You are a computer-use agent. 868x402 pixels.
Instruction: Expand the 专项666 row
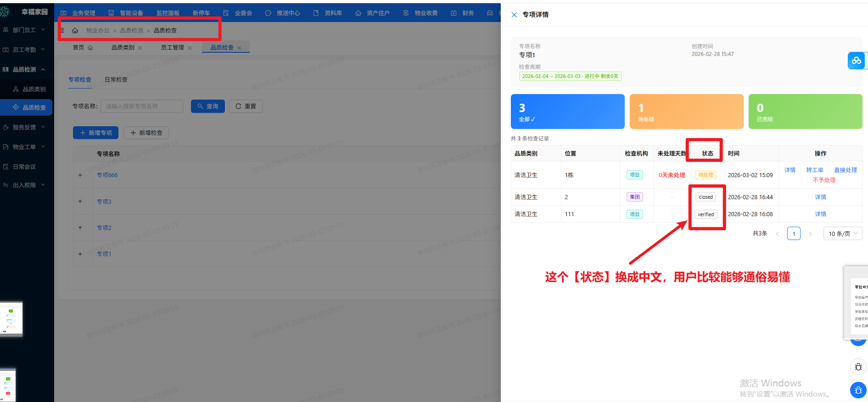coord(80,175)
